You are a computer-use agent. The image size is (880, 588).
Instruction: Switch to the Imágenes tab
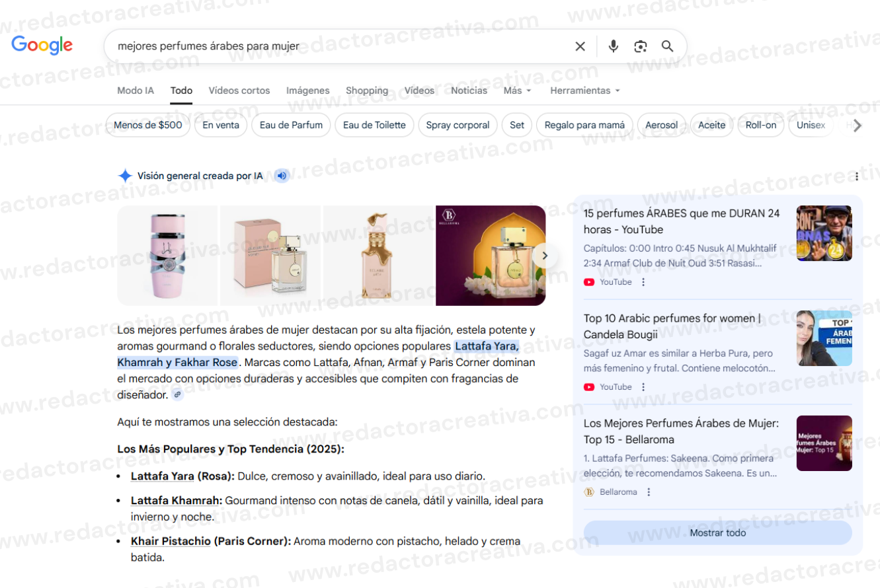[308, 91]
